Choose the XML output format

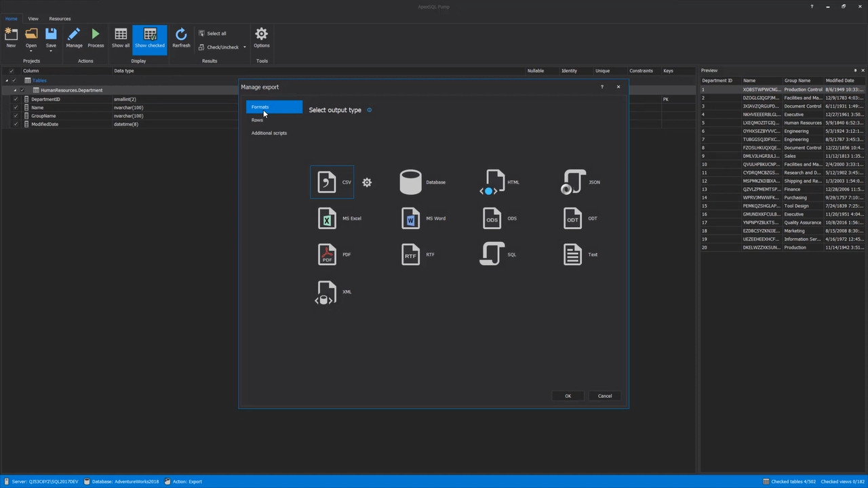click(328, 293)
